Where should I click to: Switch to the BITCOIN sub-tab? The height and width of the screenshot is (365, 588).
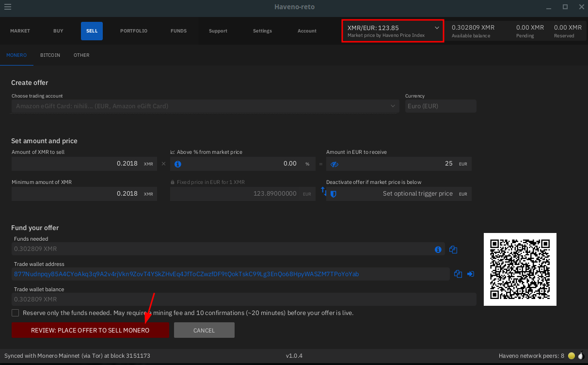50,55
